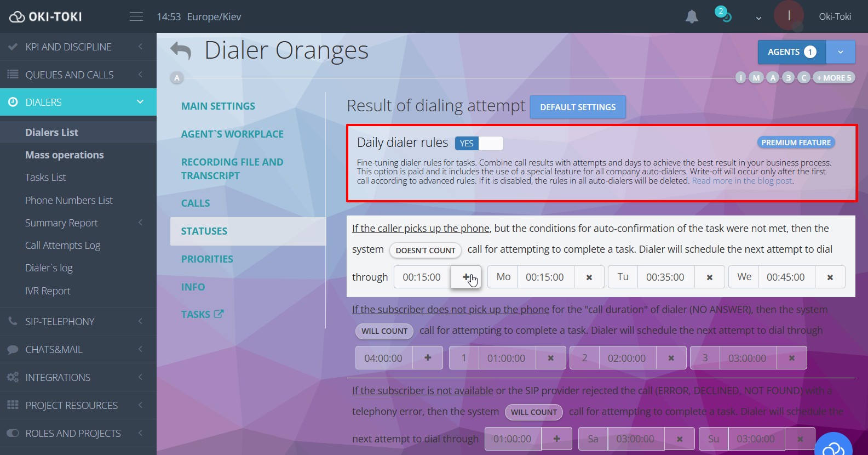Click the notification bell icon
Screen dimensions: 868x455
coord(692,17)
